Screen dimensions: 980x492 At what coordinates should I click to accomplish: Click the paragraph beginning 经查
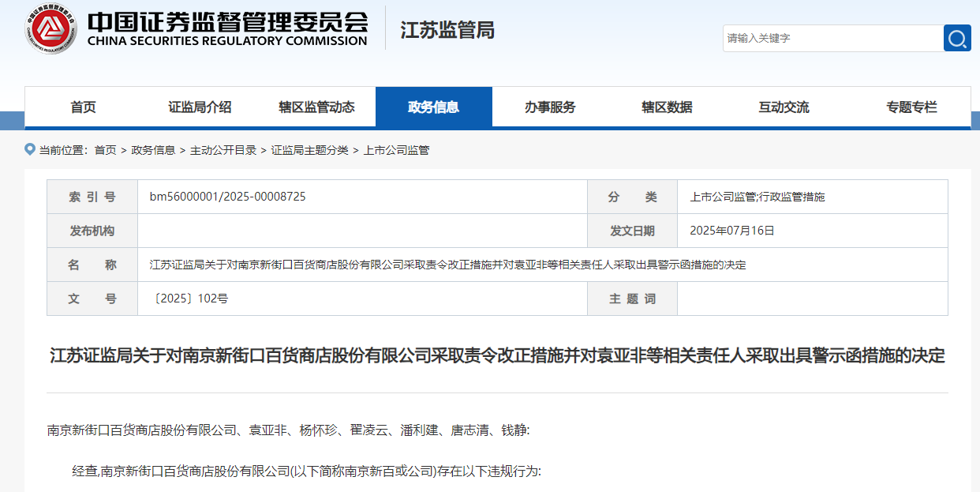click(307, 471)
